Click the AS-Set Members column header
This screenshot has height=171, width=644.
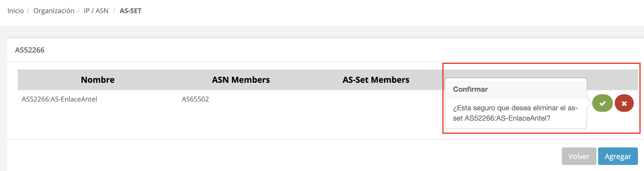[x=376, y=80]
